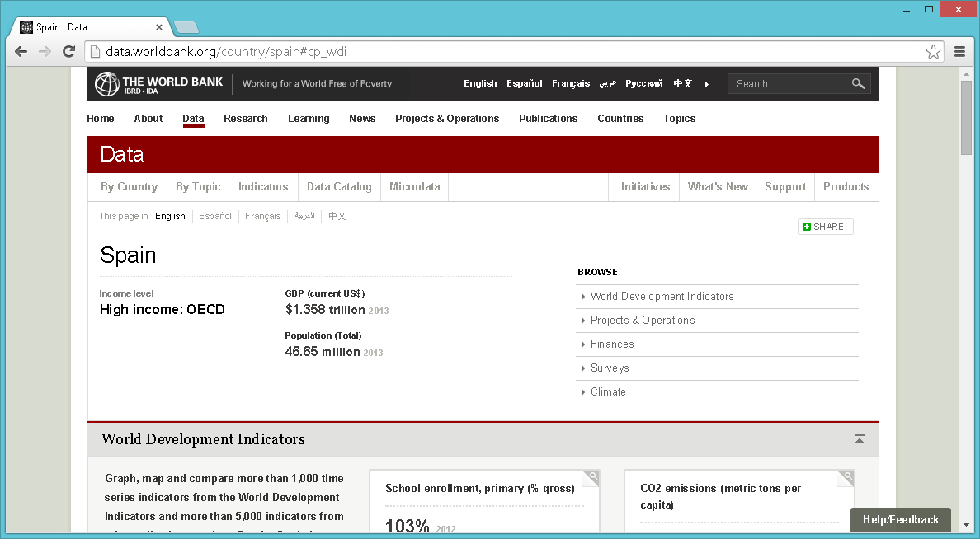Click scrollbar down arrow
980x539 pixels.
(966, 526)
